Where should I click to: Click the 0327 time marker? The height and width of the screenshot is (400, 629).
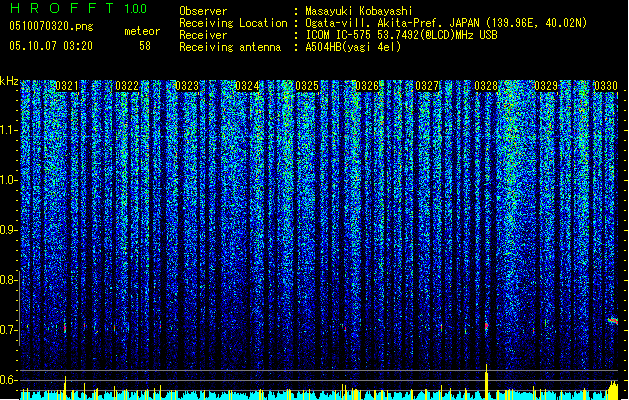(427, 86)
